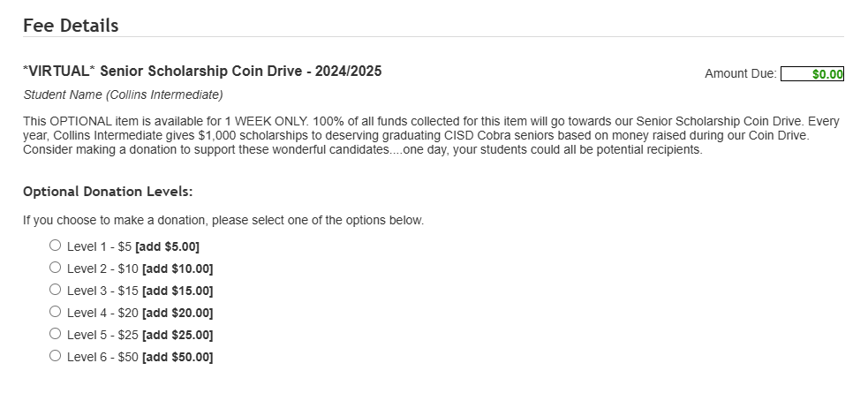
Task: Click the OPTIONAL item description paragraph
Action: 431,135
